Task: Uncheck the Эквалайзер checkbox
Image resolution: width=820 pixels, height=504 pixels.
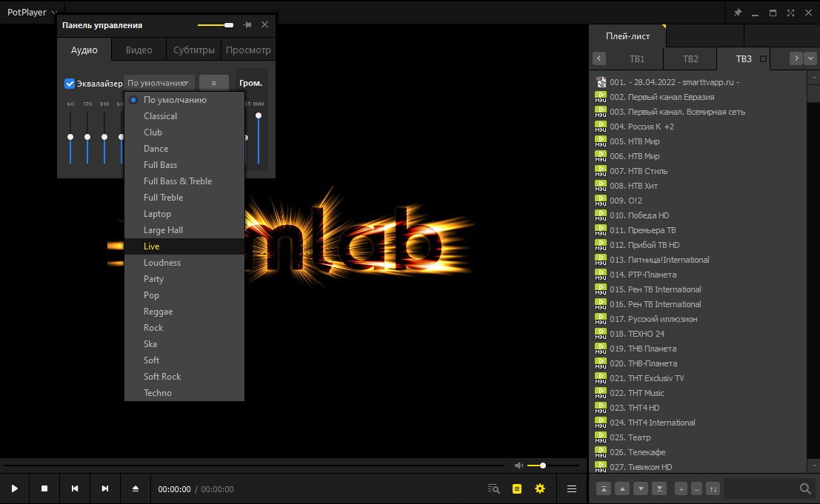Action: click(70, 84)
